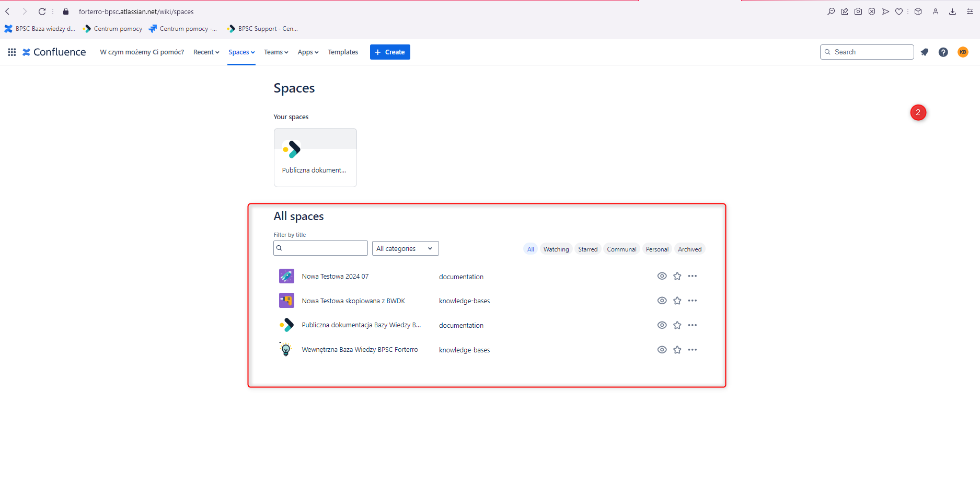The height and width of the screenshot is (493, 980).
Task: Expand the Teams dropdown menu
Action: pyautogui.click(x=276, y=52)
